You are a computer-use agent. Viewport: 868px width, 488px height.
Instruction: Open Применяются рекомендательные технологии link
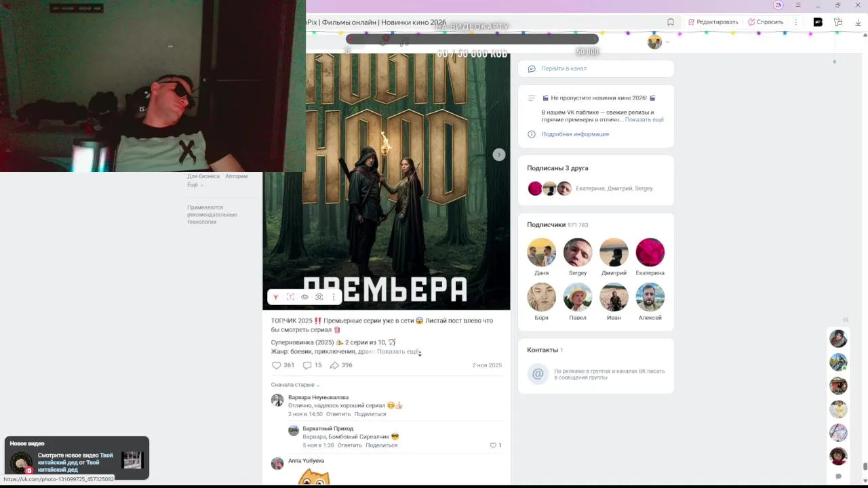coord(212,215)
